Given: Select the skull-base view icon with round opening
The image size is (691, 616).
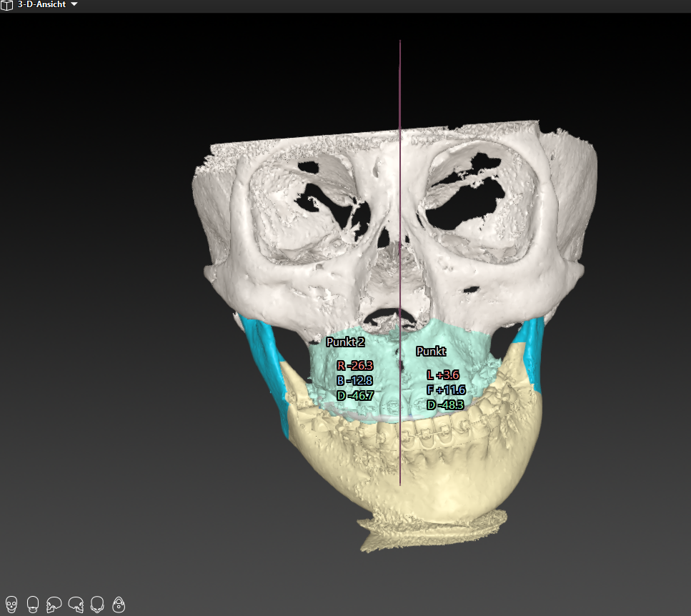Looking at the screenshot, I should pos(119,605).
